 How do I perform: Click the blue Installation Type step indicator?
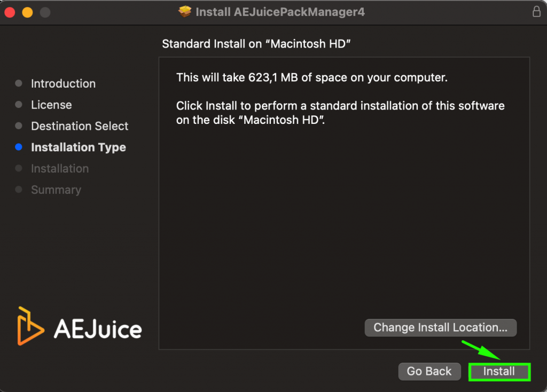18,147
